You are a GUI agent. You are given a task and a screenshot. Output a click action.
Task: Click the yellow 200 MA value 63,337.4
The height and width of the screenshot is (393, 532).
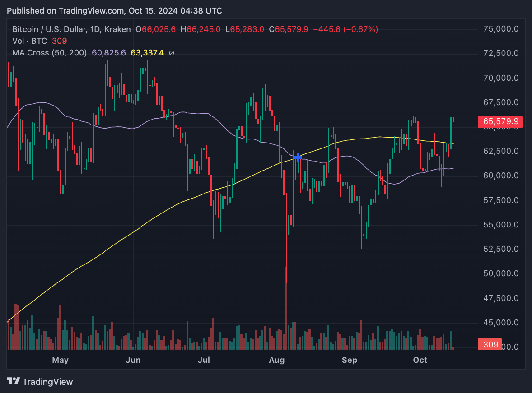[x=147, y=53]
